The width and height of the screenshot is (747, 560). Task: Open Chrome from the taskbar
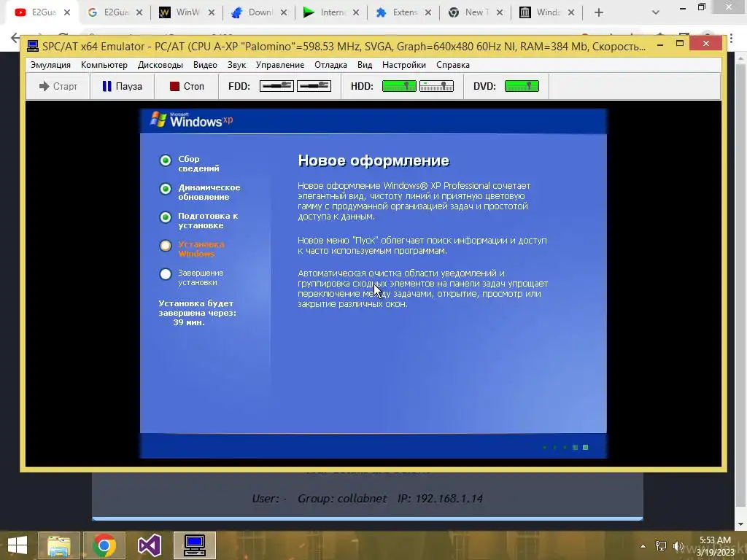click(x=104, y=545)
